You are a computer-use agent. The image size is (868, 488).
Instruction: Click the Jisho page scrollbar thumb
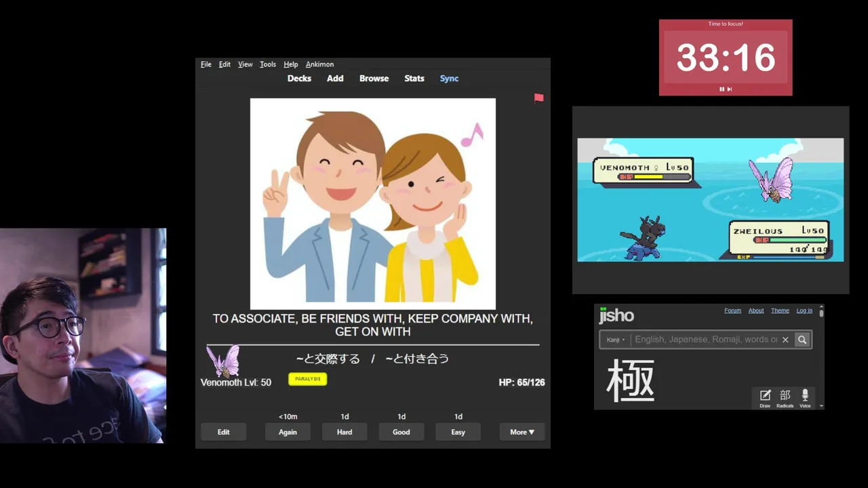821,314
